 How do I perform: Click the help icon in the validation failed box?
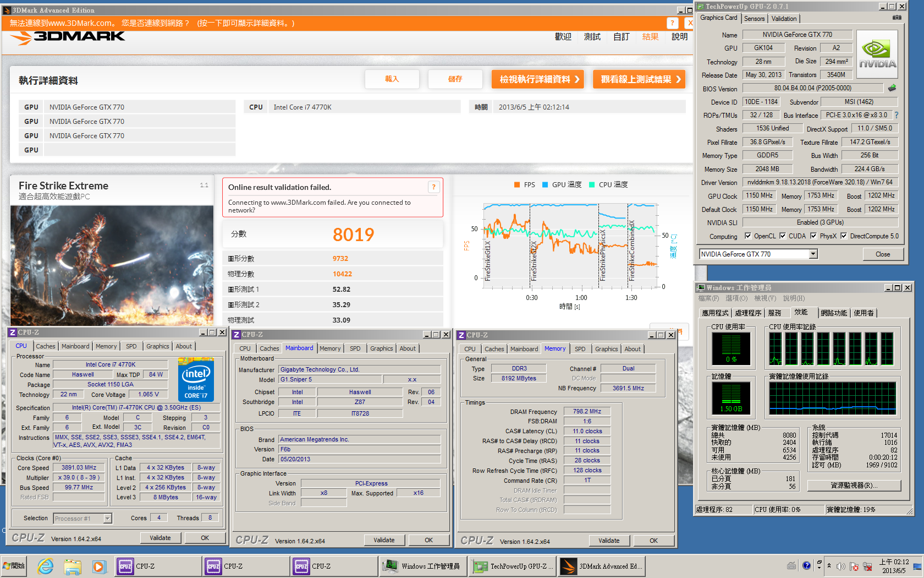pos(433,187)
